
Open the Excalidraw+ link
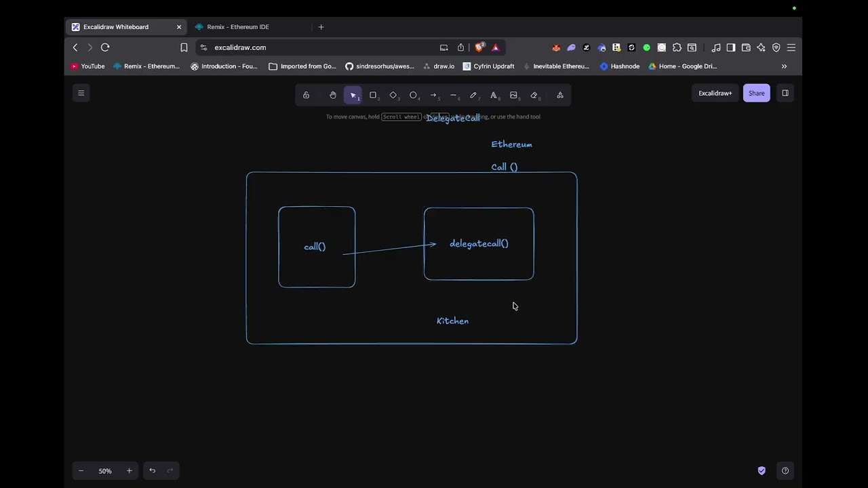pyautogui.click(x=715, y=93)
